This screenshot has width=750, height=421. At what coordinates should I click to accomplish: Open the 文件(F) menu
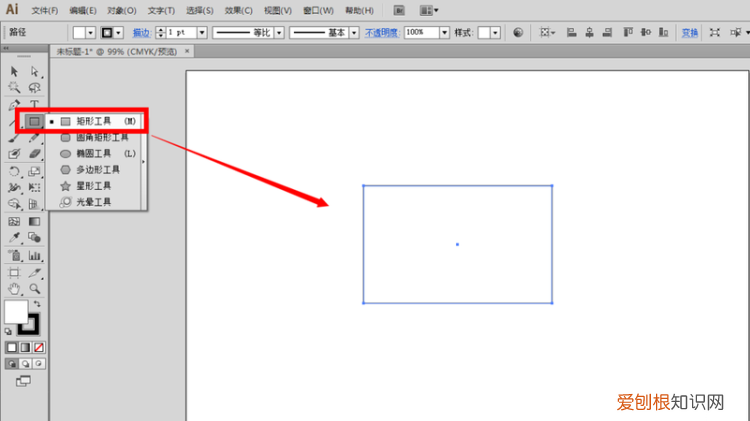click(44, 10)
